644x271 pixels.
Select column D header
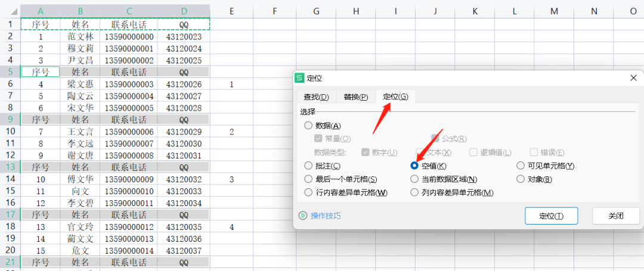pos(184,11)
